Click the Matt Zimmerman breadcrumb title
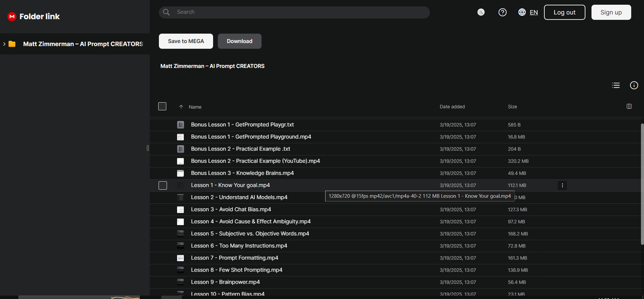 pos(212,66)
